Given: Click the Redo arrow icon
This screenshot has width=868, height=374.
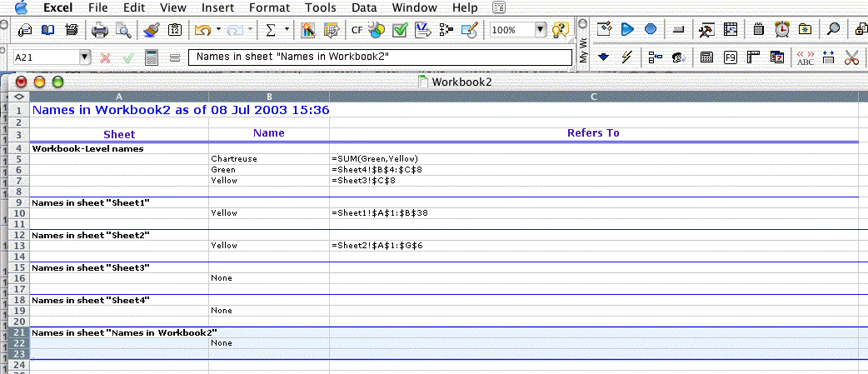Looking at the screenshot, I should (x=236, y=30).
